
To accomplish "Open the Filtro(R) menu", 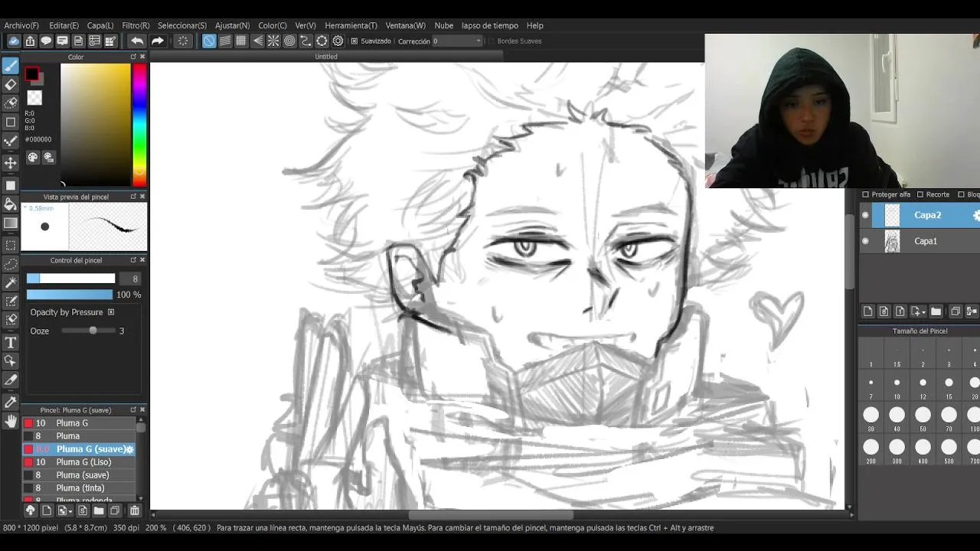I will click(x=136, y=25).
